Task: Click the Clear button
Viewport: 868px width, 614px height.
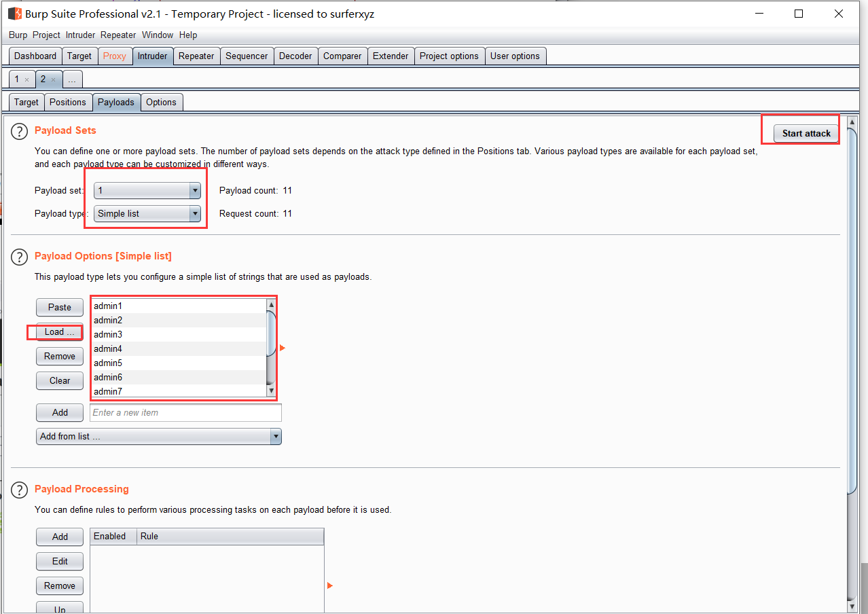Action: pyautogui.click(x=60, y=381)
